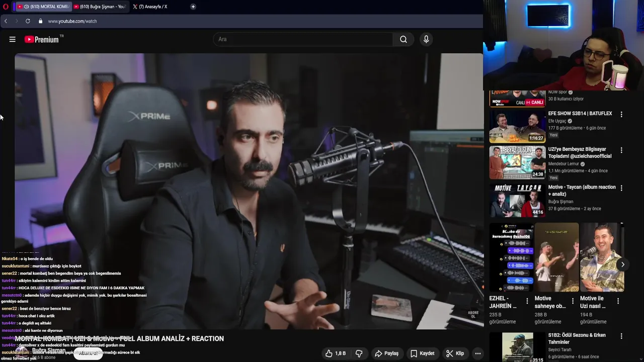Click the www.youtube.com/watch address bar

(x=72, y=21)
